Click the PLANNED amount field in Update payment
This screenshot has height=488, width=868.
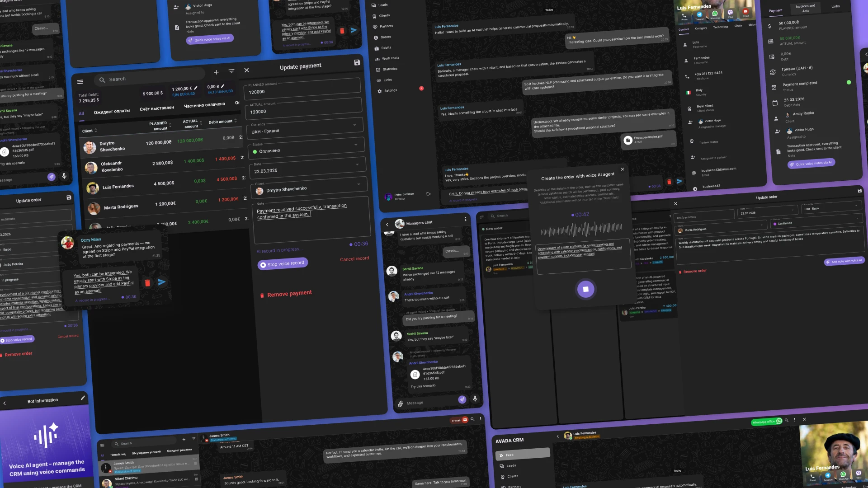click(302, 89)
